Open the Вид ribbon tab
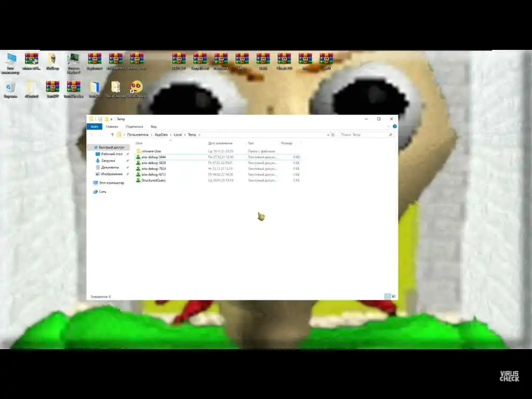This screenshot has width=532, height=399. click(154, 127)
